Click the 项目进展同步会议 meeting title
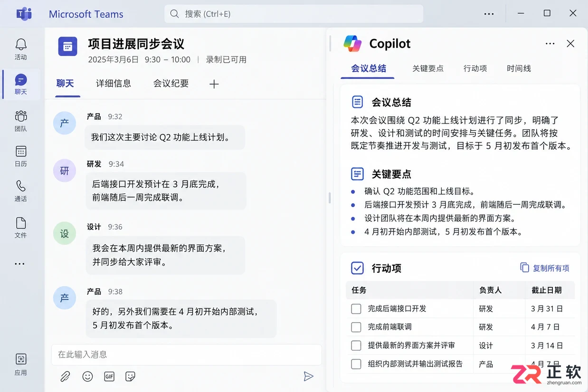The height and width of the screenshot is (392, 588). pos(136,44)
